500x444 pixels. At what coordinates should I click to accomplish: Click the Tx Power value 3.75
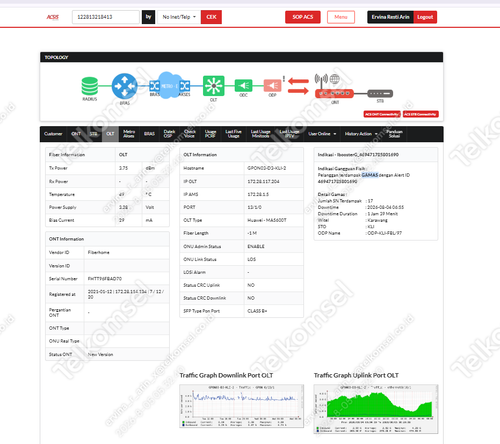[x=123, y=168]
